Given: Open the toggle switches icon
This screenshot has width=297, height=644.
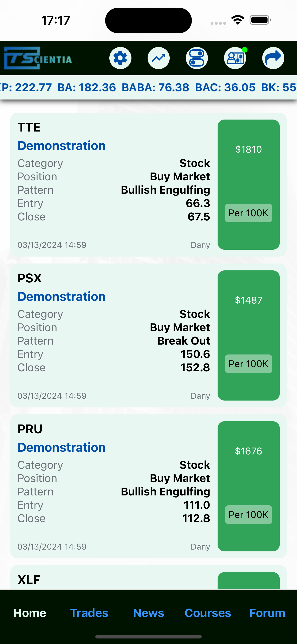Looking at the screenshot, I should coord(197,58).
